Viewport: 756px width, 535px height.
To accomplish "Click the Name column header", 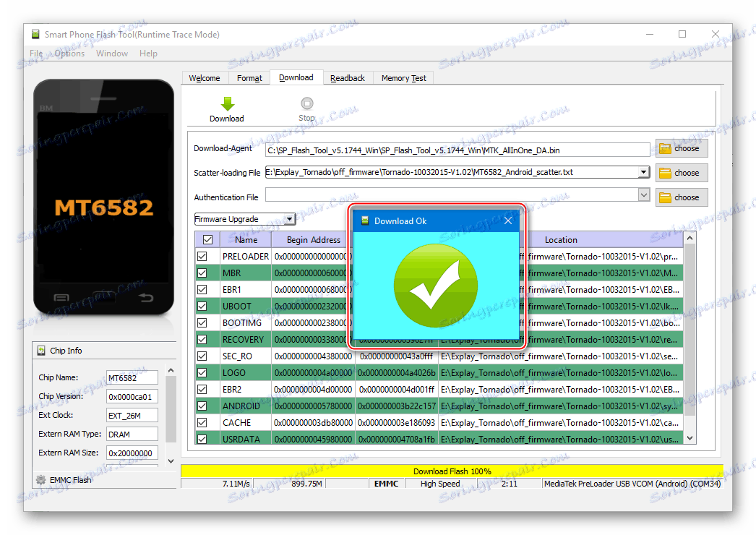I will 246,240.
